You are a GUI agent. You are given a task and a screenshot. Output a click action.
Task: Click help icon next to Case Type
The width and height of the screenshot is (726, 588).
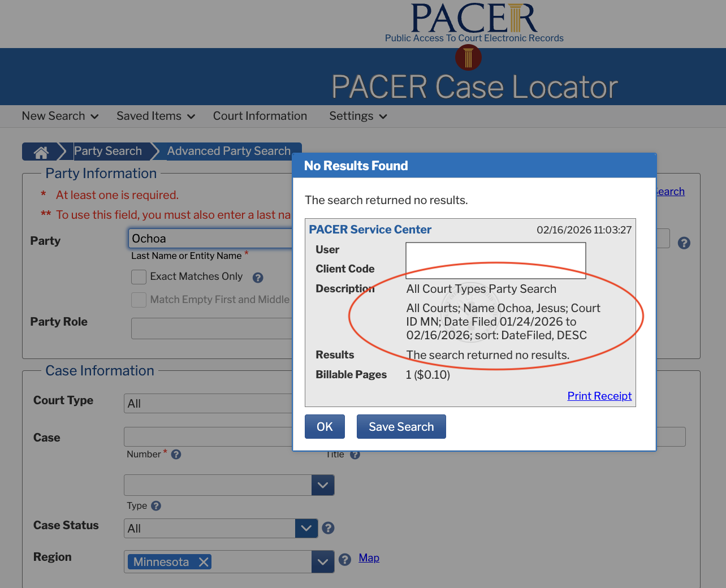coord(156,506)
